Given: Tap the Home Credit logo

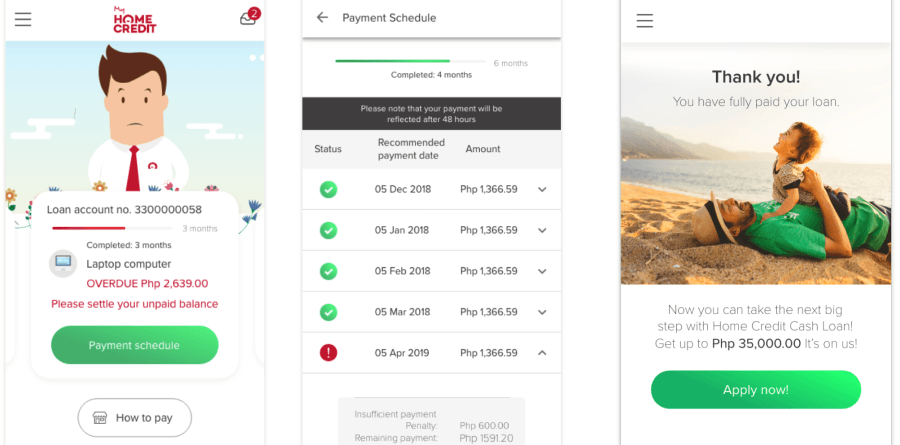Looking at the screenshot, I should point(135,20).
